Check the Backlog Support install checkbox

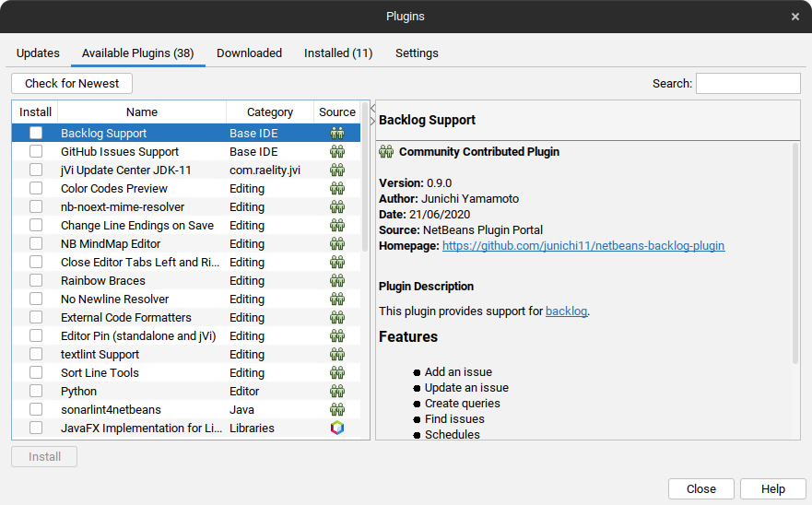[x=36, y=134]
